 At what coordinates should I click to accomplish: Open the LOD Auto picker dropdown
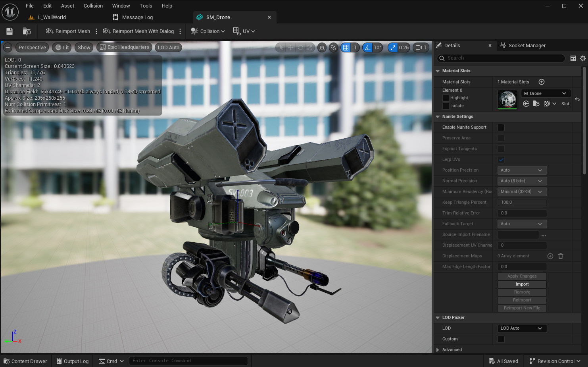[522, 328]
